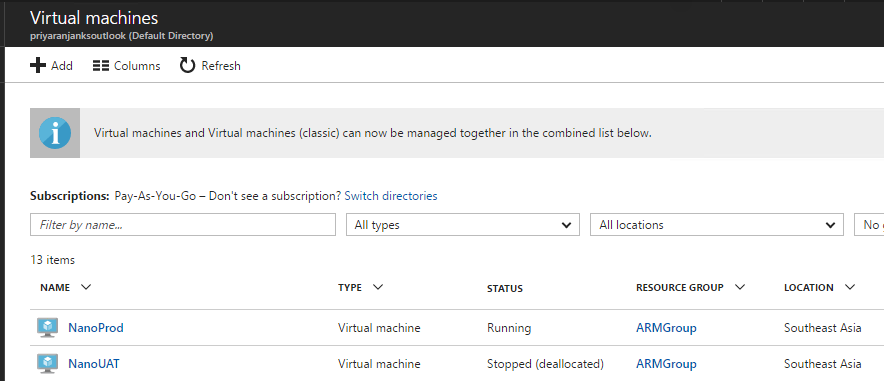Click the Refresh circular arrow icon
This screenshot has height=381, width=884.
tap(187, 66)
